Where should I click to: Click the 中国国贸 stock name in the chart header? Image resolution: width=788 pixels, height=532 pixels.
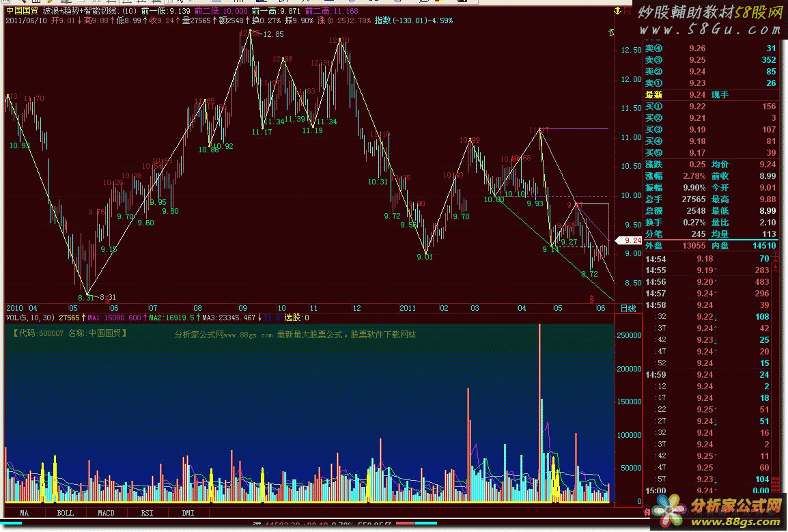tap(22, 10)
